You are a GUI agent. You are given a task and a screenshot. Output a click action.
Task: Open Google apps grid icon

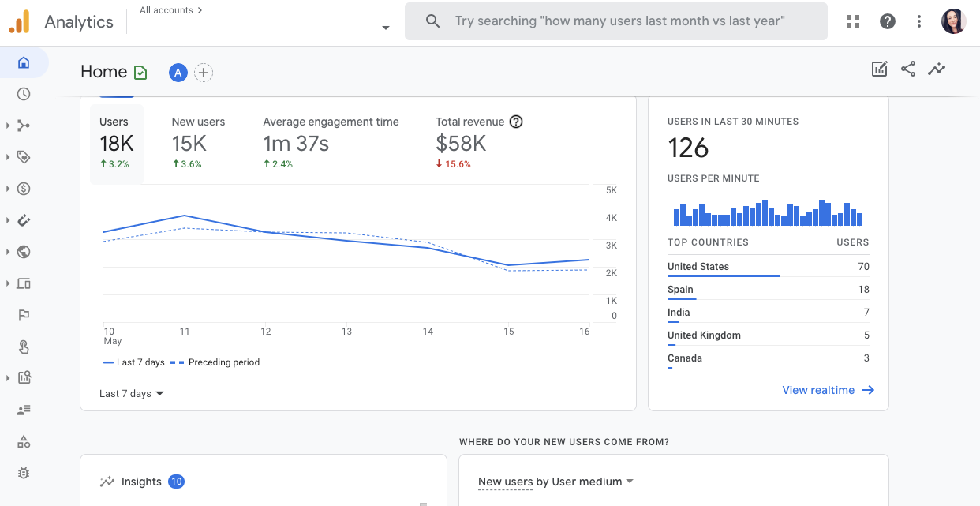853,21
